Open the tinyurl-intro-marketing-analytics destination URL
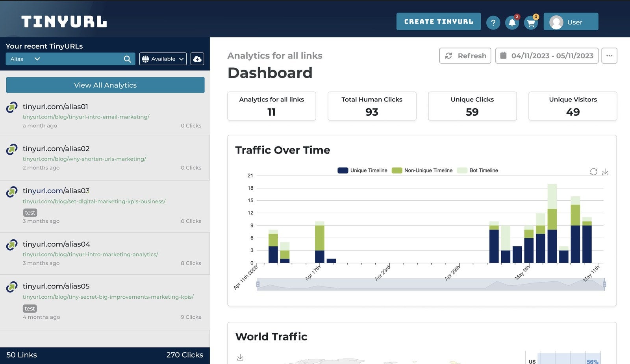This screenshot has width=630, height=364. point(90,255)
